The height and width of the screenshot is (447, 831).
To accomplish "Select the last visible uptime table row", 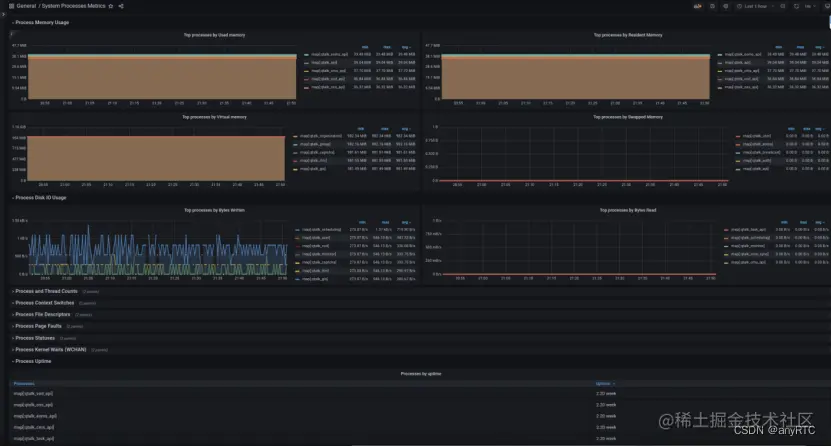I will [x=419, y=439].
